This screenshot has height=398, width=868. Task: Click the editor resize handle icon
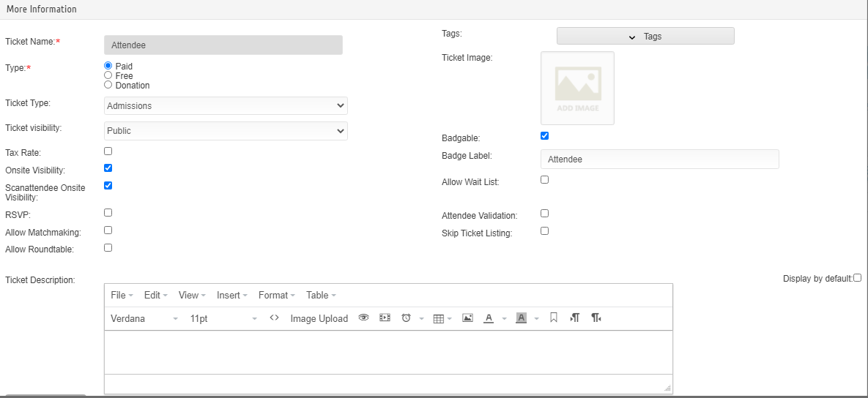(x=667, y=388)
